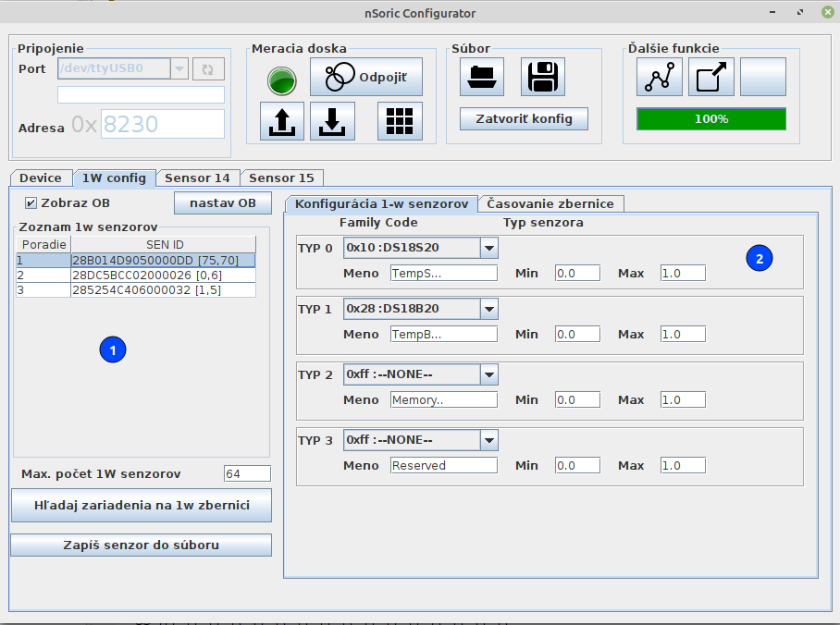Screen dimensions: 840x625
Task: Click TYP 0 Meno field TempS...
Action: click(443, 273)
